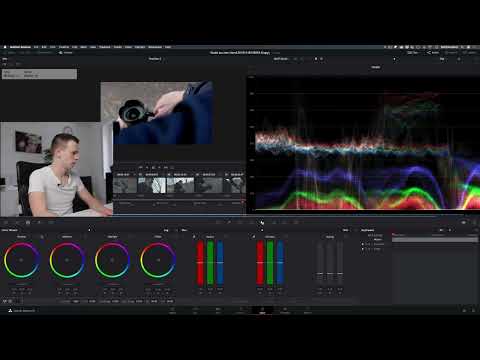Open the Sizing palette icon
This screenshot has height=360, width=480.
click(x=285, y=222)
